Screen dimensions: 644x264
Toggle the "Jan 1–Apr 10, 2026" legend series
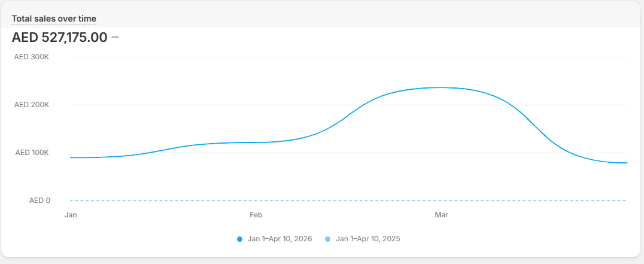(280, 239)
